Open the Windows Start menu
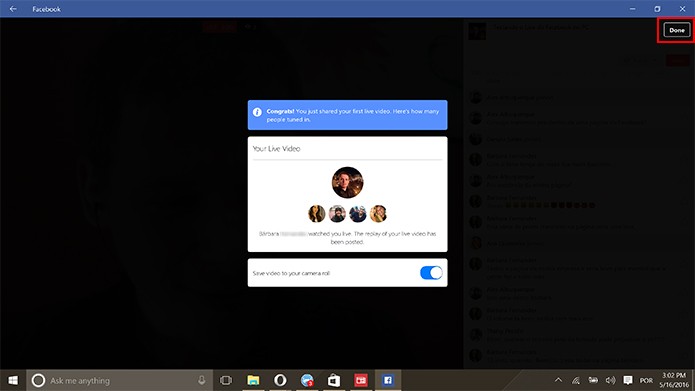The height and width of the screenshot is (391, 695). click(13, 380)
